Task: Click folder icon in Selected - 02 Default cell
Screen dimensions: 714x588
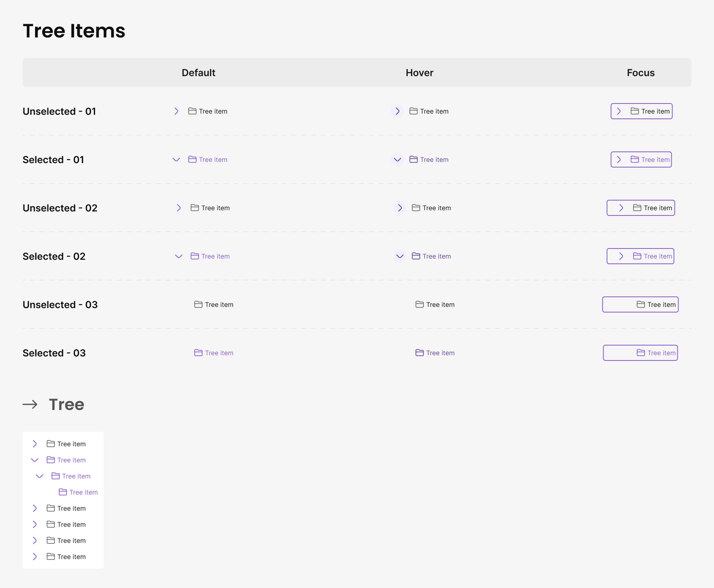Action: [x=195, y=256]
